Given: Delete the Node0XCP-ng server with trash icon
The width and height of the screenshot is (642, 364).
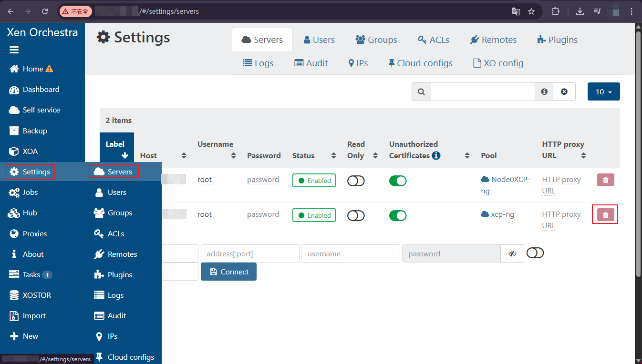Looking at the screenshot, I should pos(605,180).
